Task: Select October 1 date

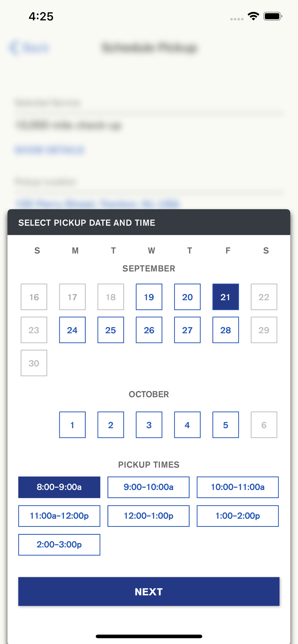Action: point(72,425)
